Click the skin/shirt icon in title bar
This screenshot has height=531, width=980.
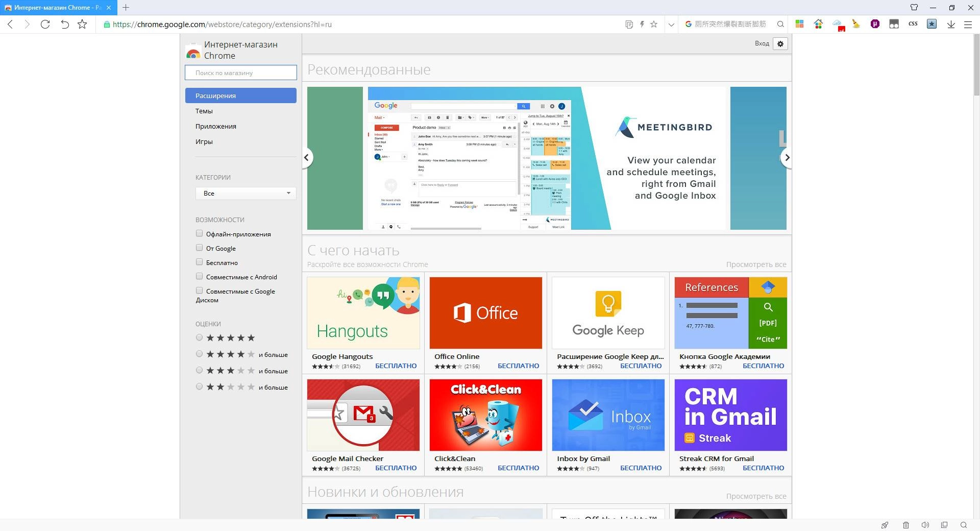click(914, 8)
